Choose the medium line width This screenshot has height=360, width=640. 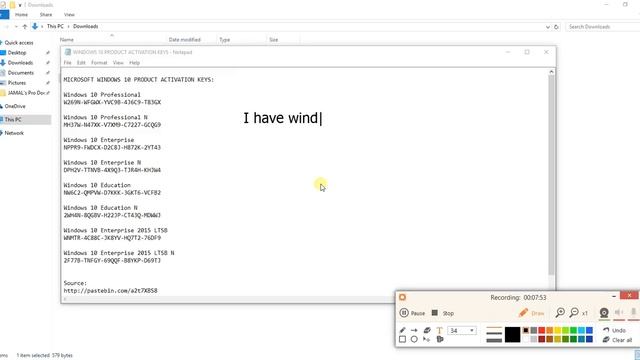[494, 333]
